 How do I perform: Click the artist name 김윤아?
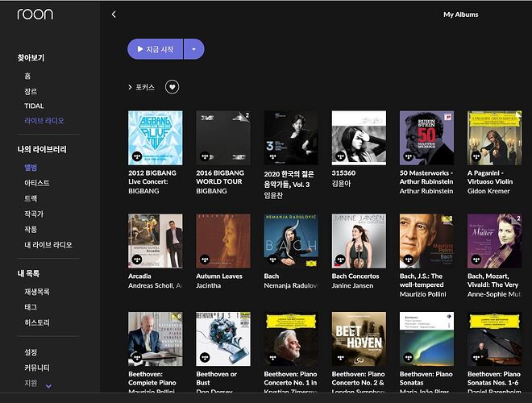point(341,184)
